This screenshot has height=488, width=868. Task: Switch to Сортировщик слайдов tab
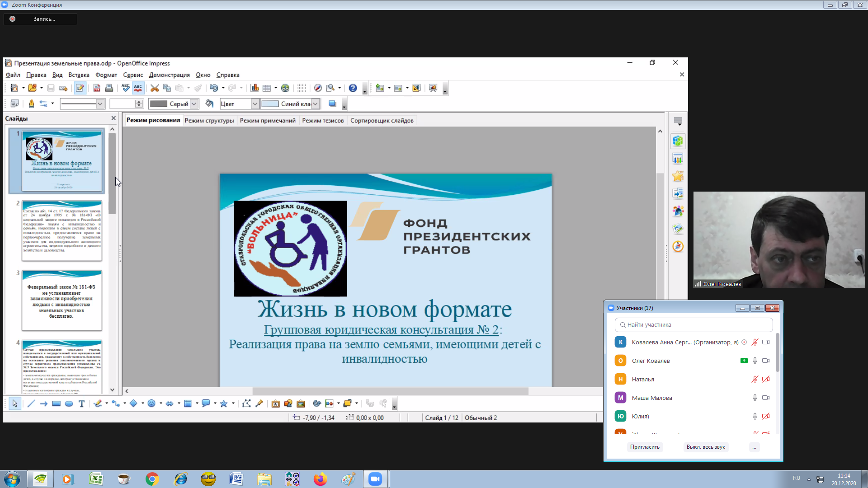point(382,121)
